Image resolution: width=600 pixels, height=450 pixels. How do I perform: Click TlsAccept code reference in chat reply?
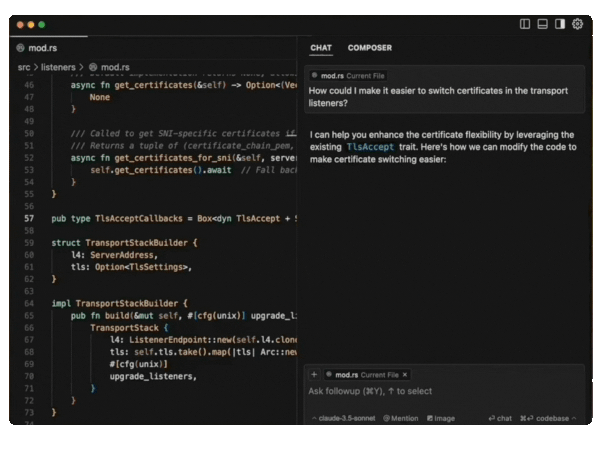tap(370, 147)
